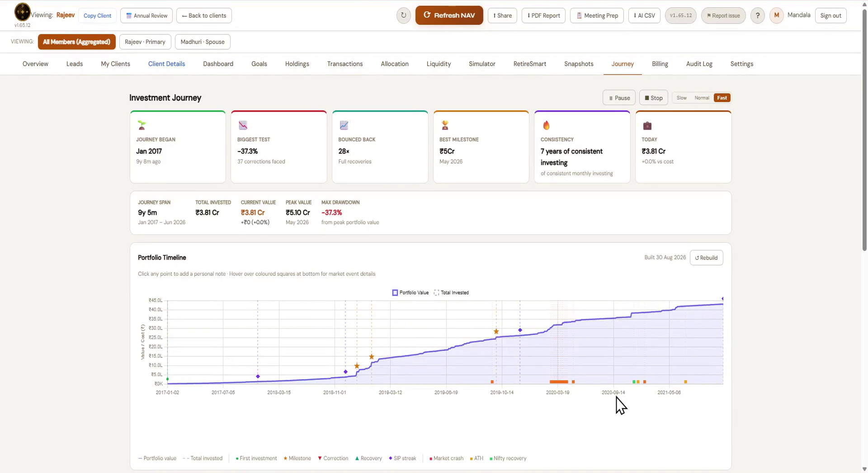Go to the RetireSmart tab
This screenshot has height=473, width=868.
(529, 64)
